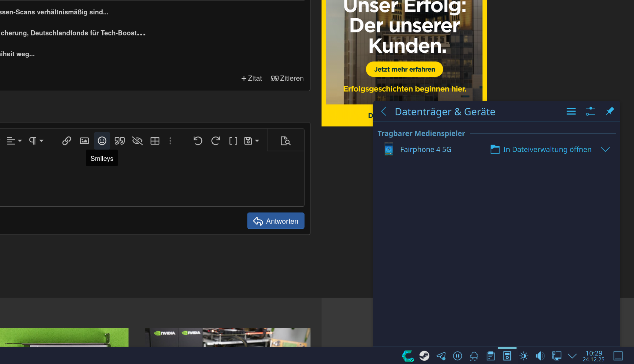Open the drafts save dropdown menu

pos(252,141)
